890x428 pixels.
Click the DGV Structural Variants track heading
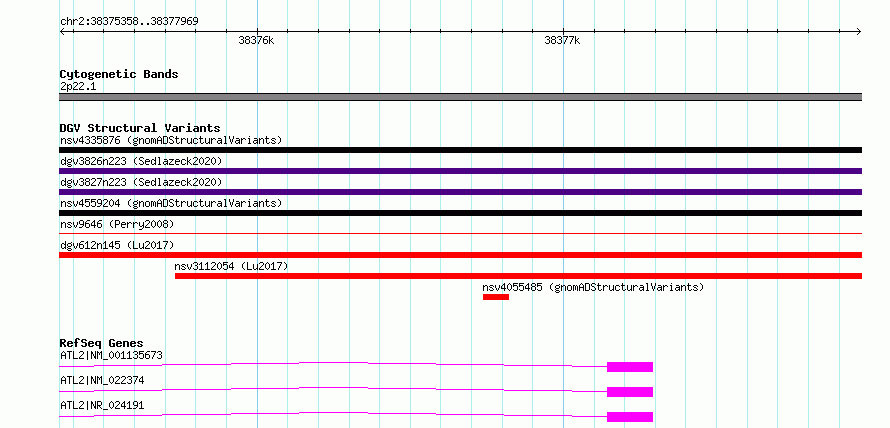click(140, 128)
